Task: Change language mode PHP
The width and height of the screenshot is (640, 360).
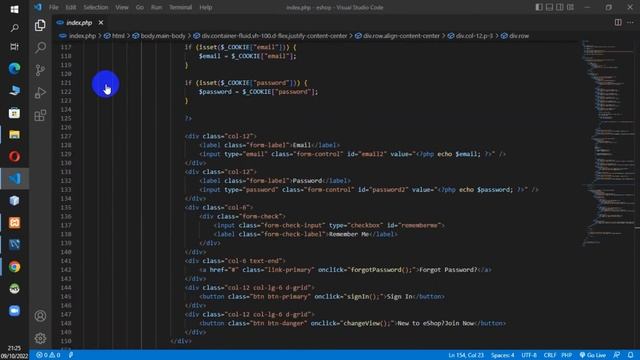Action: click(x=567, y=355)
